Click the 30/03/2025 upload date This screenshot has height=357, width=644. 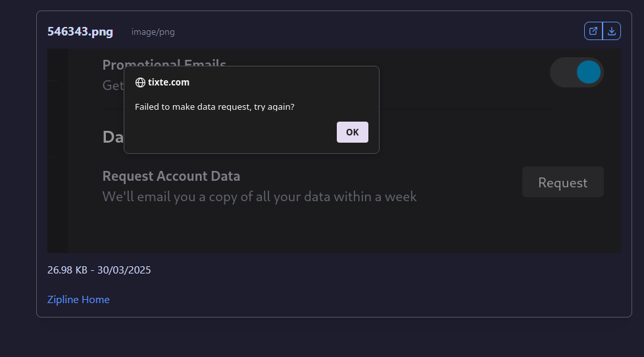124,270
